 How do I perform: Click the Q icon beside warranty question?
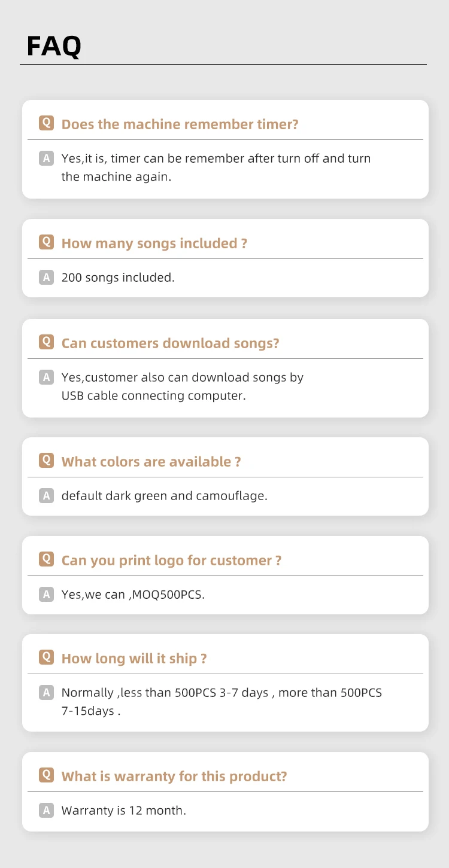pyautogui.click(x=46, y=775)
